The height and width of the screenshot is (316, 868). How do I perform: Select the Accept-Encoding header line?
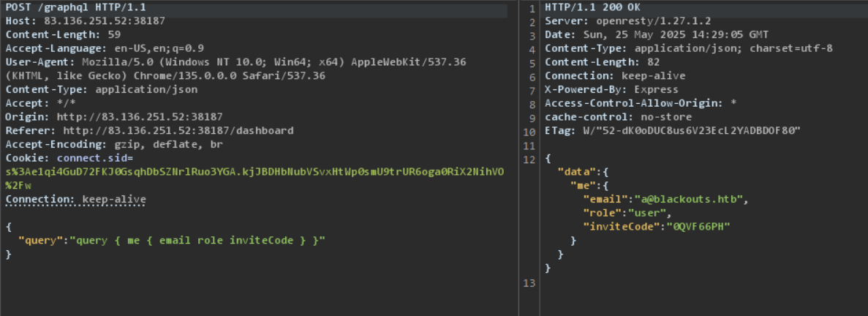[x=114, y=145]
